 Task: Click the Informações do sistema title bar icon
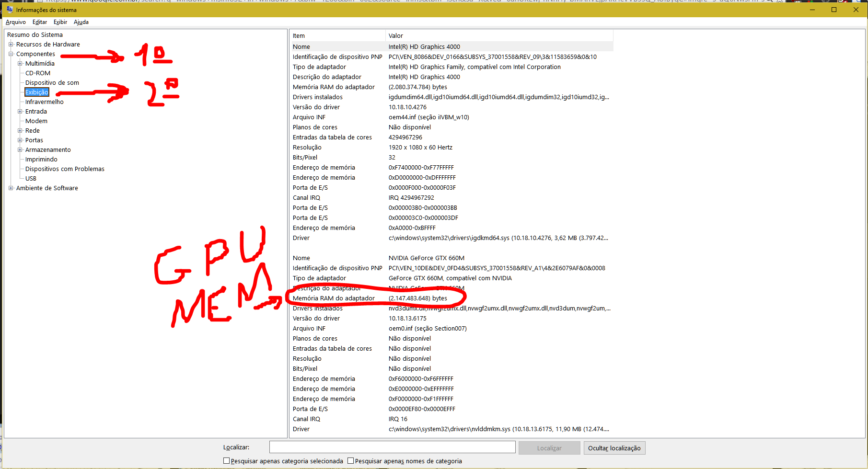point(9,10)
